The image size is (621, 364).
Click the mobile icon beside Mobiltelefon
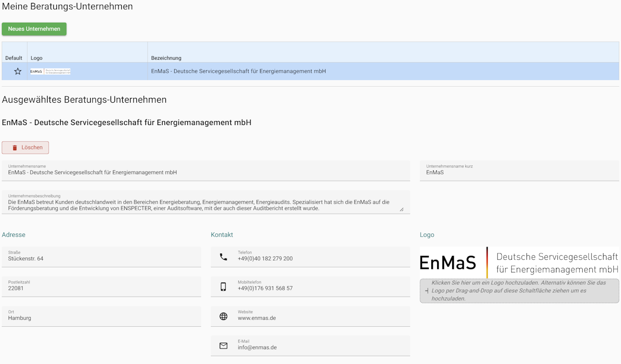[223, 286]
